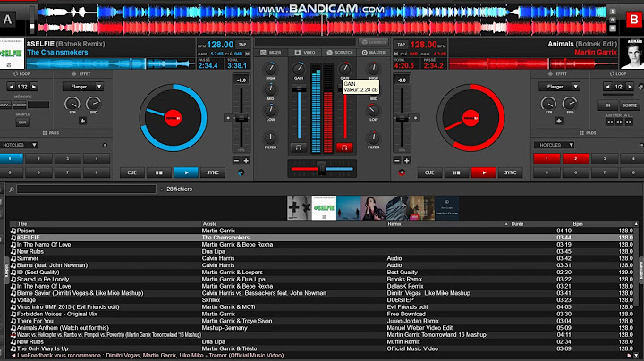Click deck B effect plus icon
Screen dimensions: 644x361
pyautogui.click(x=558, y=121)
